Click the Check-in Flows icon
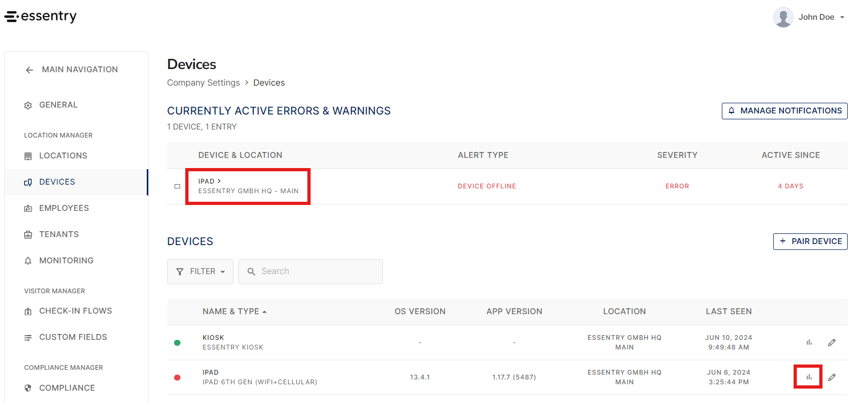The width and height of the screenshot is (868, 403). coord(28,311)
